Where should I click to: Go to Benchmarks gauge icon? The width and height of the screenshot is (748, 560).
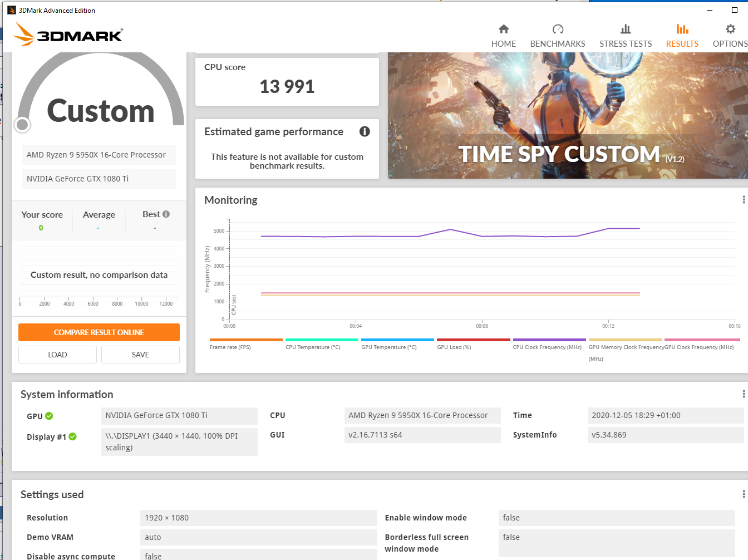pos(558,30)
